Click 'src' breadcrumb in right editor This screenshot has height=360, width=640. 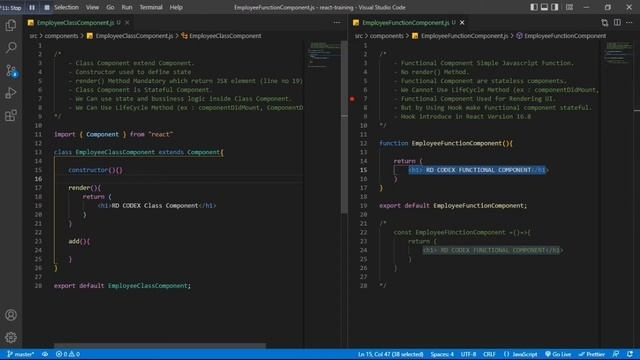358,36
